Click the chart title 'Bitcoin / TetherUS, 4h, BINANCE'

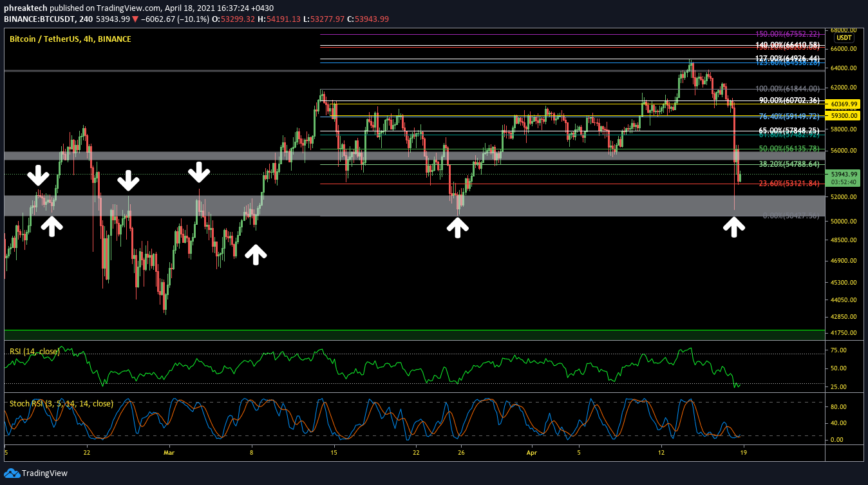(x=70, y=39)
